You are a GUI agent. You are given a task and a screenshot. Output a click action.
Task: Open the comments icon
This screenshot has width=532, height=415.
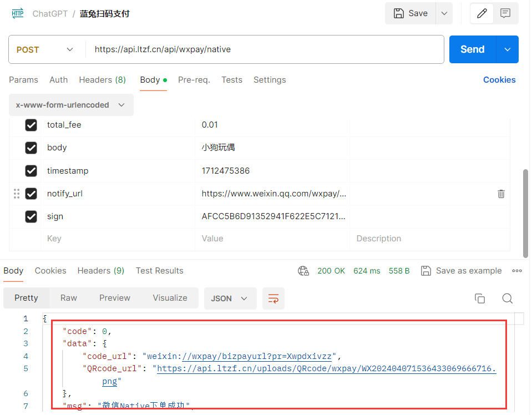505,13
